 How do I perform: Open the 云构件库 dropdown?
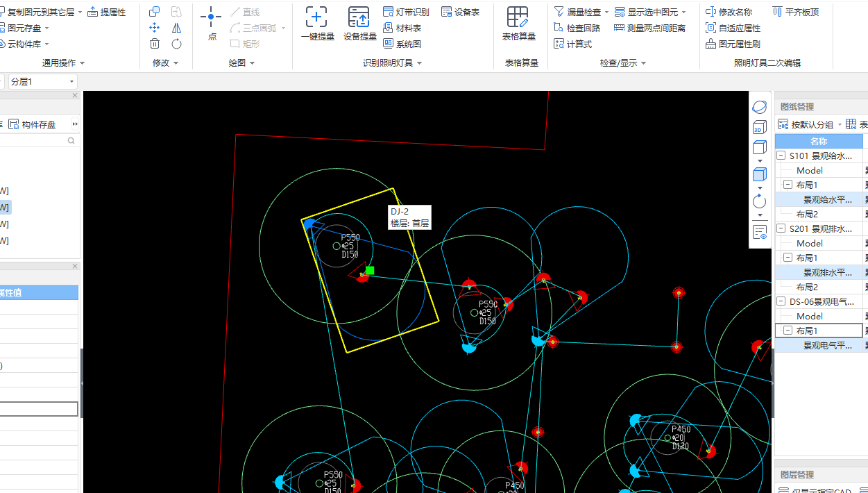(x=46, y=44)
